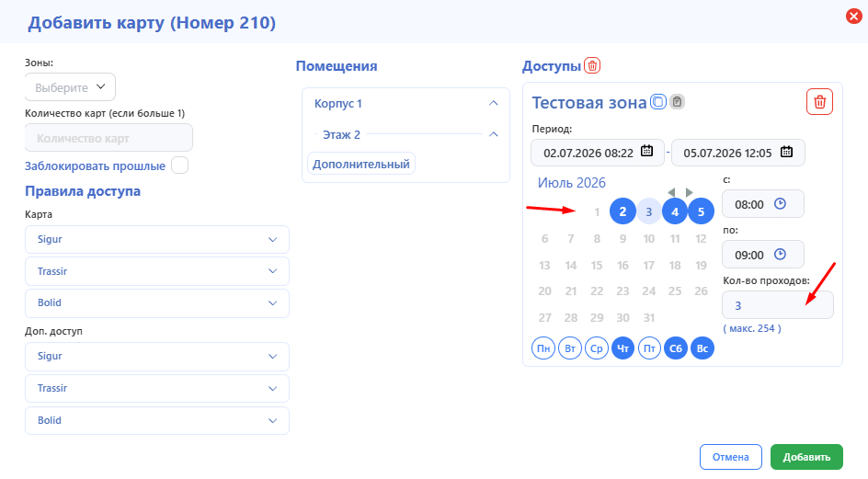Click period end field 05.07.2026 12:05
Image resolution: width=868 pixels, height=479 pixels.
pos(738,153)
